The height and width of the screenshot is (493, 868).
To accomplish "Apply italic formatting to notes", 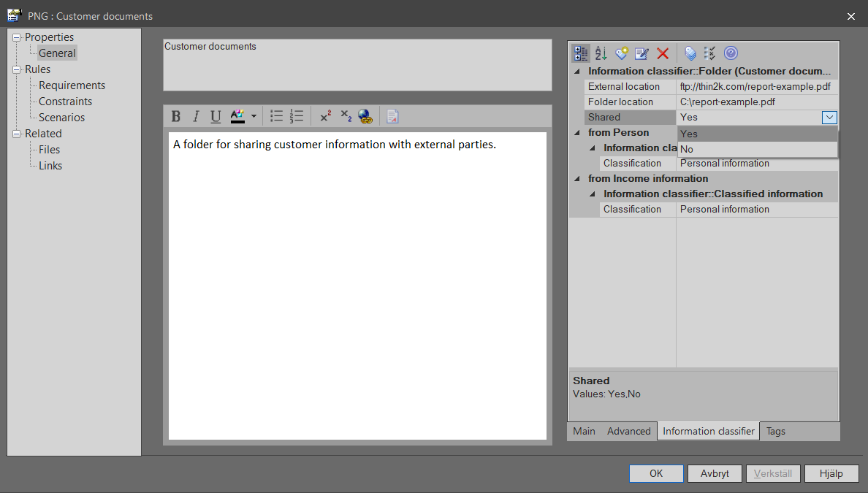I will 195,116.
